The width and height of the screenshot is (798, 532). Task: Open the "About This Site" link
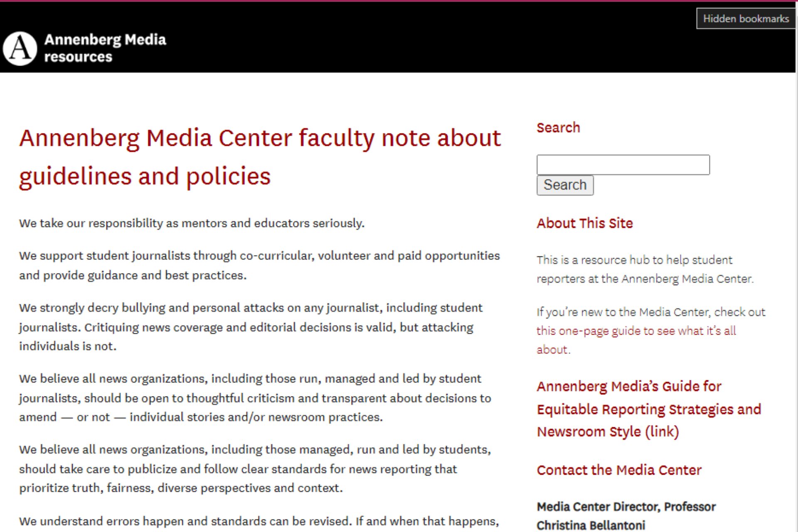tap(585, 223)
